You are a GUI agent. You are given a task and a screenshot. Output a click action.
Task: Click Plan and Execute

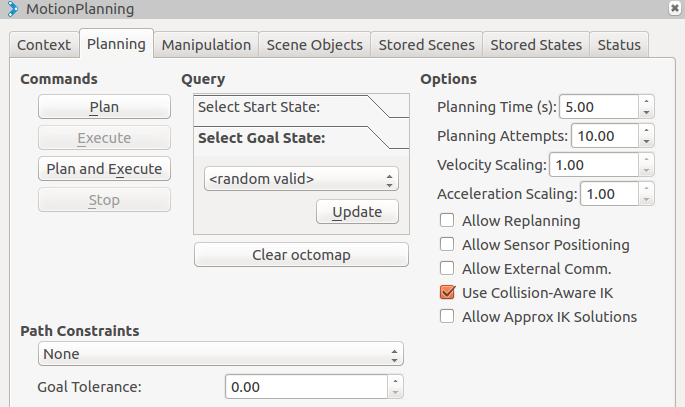104,169
